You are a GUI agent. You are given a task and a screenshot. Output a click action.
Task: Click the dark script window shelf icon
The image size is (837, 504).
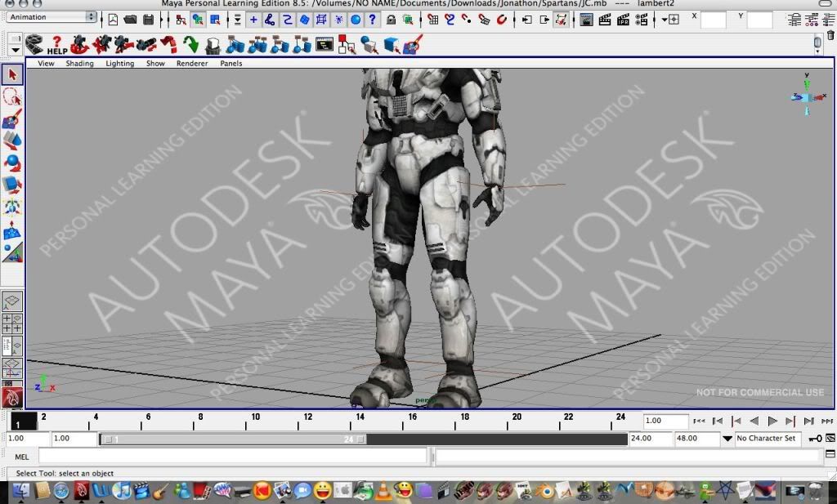(x=324, y=45)
